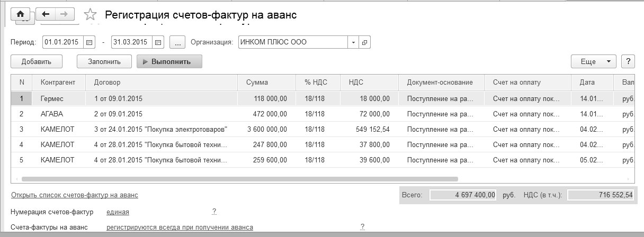Click the period start date field

tap(63, 42)
